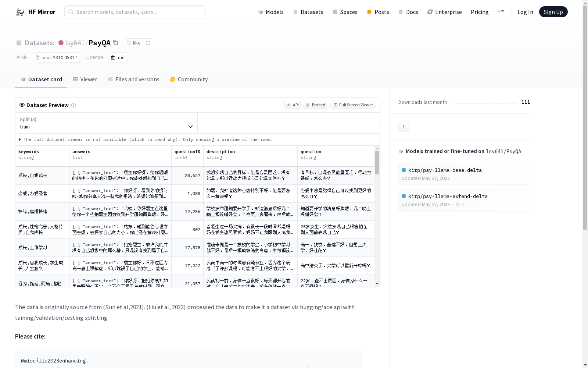The width and height of the screenshot is (588, 368).
Task: Open model kirp/psy-llama-extend-delta
Action: pos(464,200)
